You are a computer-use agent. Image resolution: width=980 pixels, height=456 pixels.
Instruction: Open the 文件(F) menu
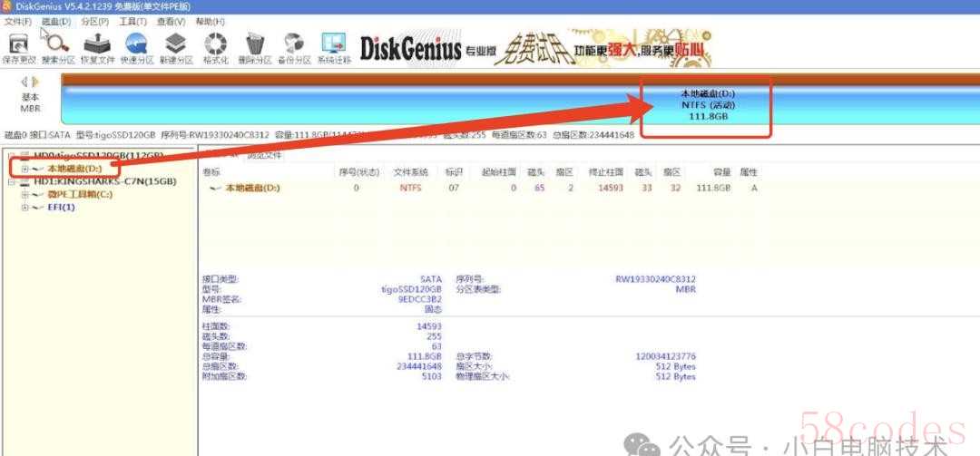[x=18, y=22]
